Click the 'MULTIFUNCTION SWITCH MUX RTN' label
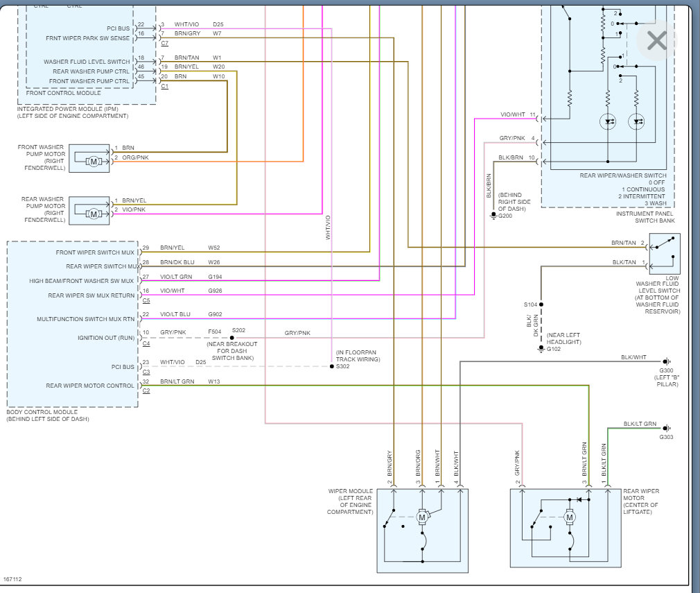700x593 pixels. [86, 319]
